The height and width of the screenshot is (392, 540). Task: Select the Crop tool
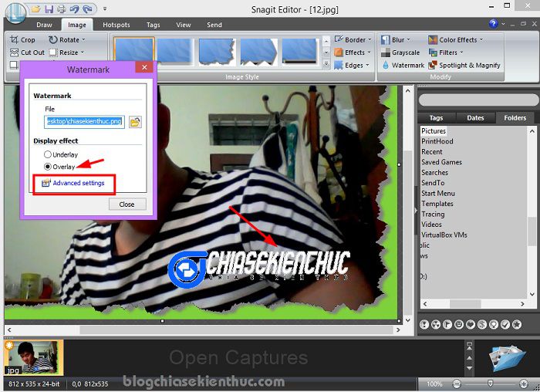(x=22, y=40)
